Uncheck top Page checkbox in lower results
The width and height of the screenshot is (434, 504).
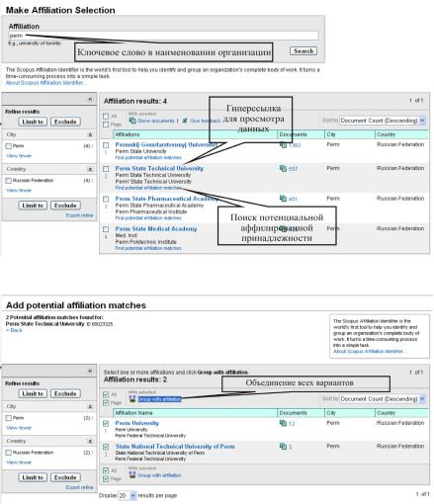106,403
